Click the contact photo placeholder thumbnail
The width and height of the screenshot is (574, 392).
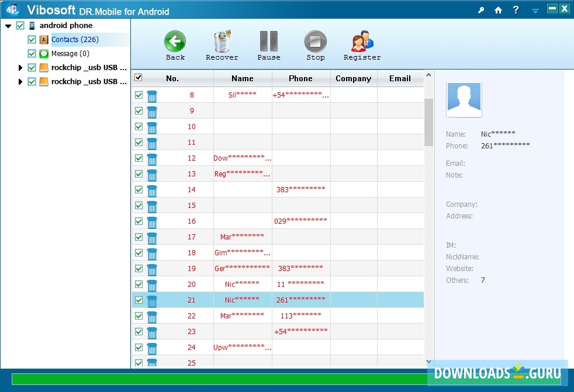point(464,99)
